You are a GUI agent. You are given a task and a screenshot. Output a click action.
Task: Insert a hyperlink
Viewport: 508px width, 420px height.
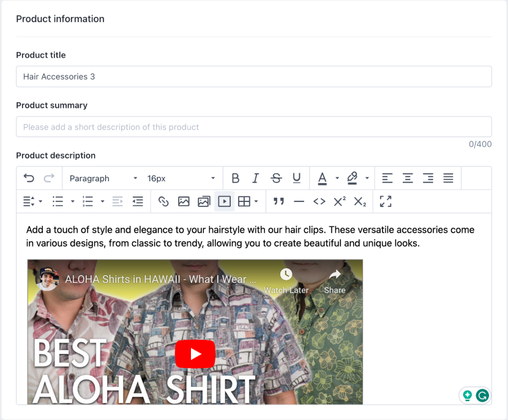point(163,201)
